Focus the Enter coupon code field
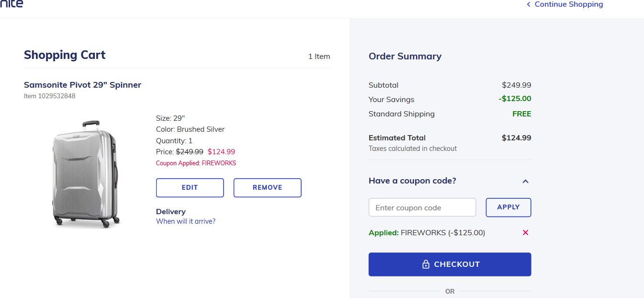644x298 pixels. 422,207
